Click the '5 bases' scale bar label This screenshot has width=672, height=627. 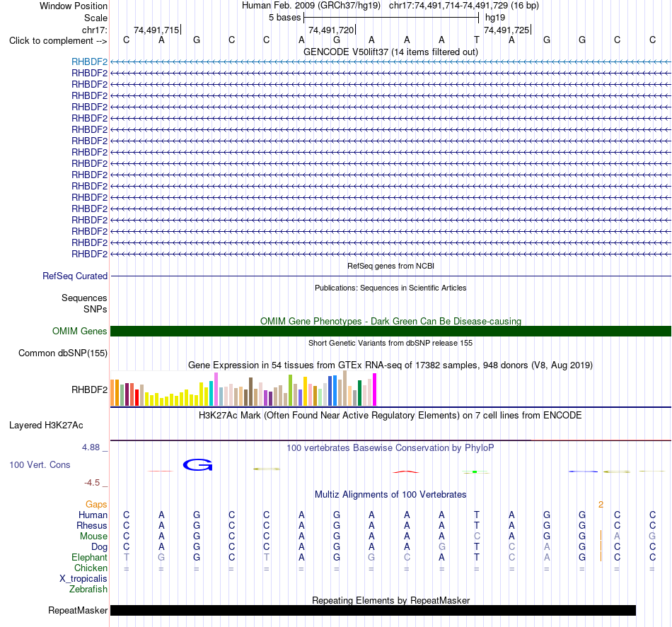click(x=284, y=18)
